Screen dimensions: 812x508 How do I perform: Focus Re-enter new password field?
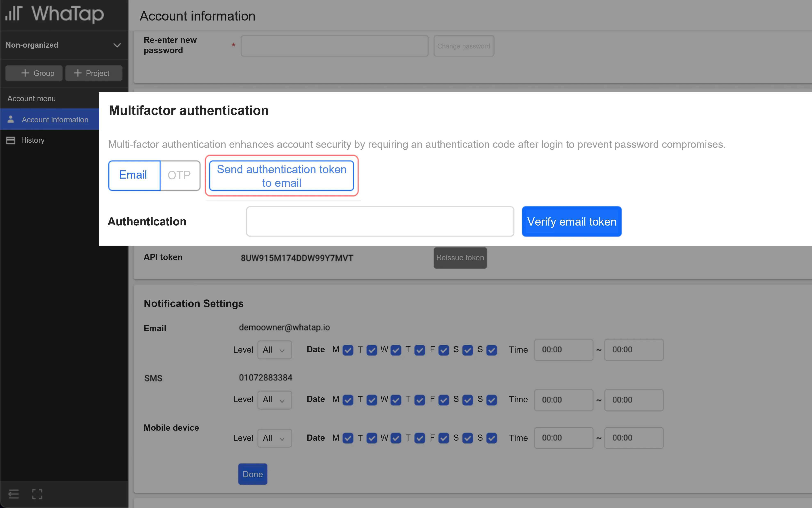(334, 46)
